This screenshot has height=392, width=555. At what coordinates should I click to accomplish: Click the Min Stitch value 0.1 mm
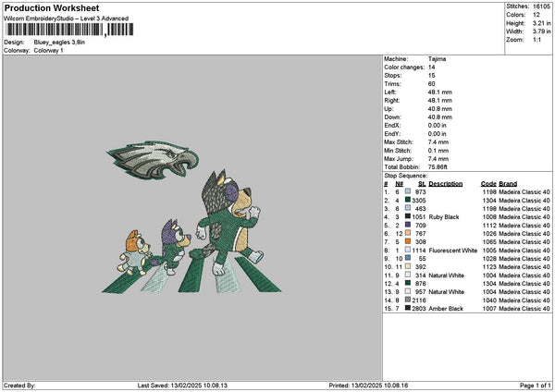[438, 151]
